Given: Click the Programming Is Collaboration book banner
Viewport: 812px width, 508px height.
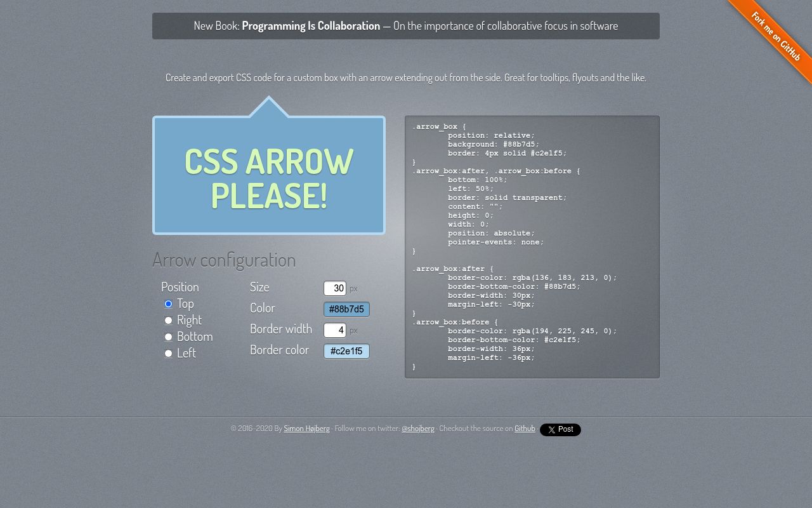Looking at the screenshot, I should pyautogui.click(x=406, y=25).
